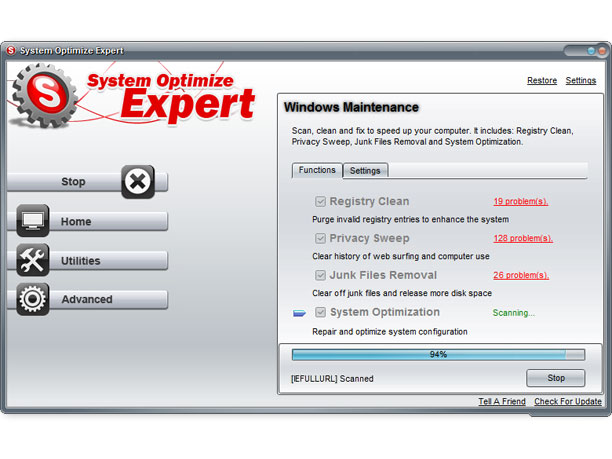Click the red S title bar icon
Screen dimensions: 612x459
click(11, 50)
